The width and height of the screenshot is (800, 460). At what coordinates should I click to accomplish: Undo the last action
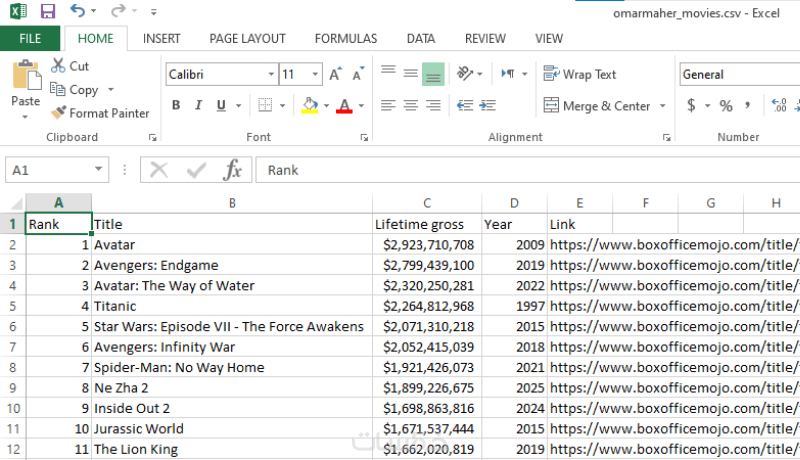pyautogui.click(x=78, y=11)
